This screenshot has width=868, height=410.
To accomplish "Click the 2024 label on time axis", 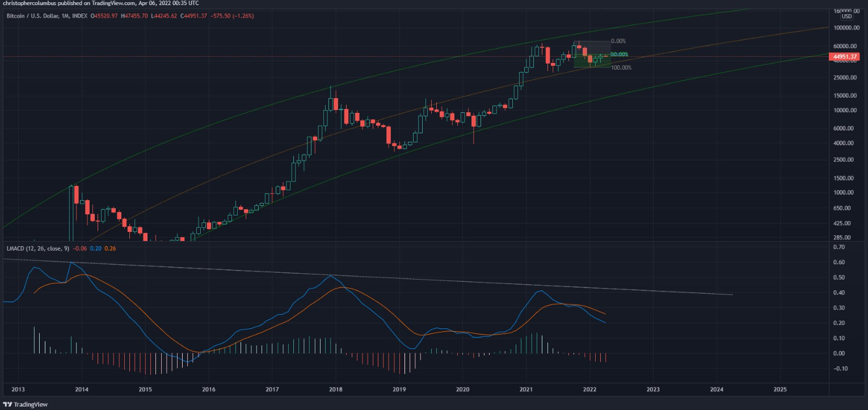I will point(717,390).
